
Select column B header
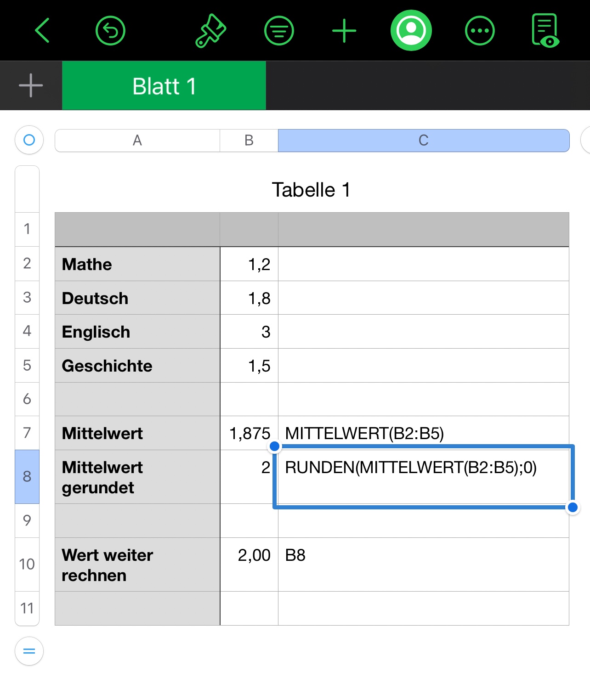[x=249, y=141]
